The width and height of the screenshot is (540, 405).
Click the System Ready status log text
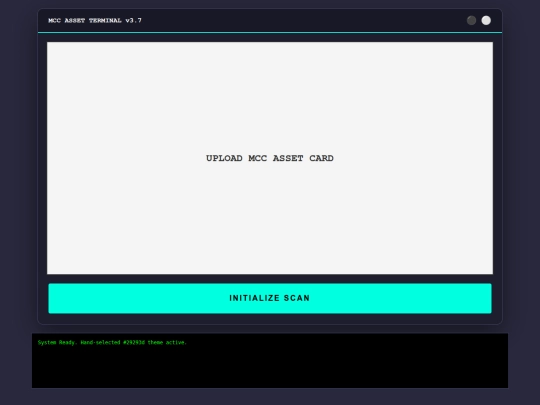[112, 342]
